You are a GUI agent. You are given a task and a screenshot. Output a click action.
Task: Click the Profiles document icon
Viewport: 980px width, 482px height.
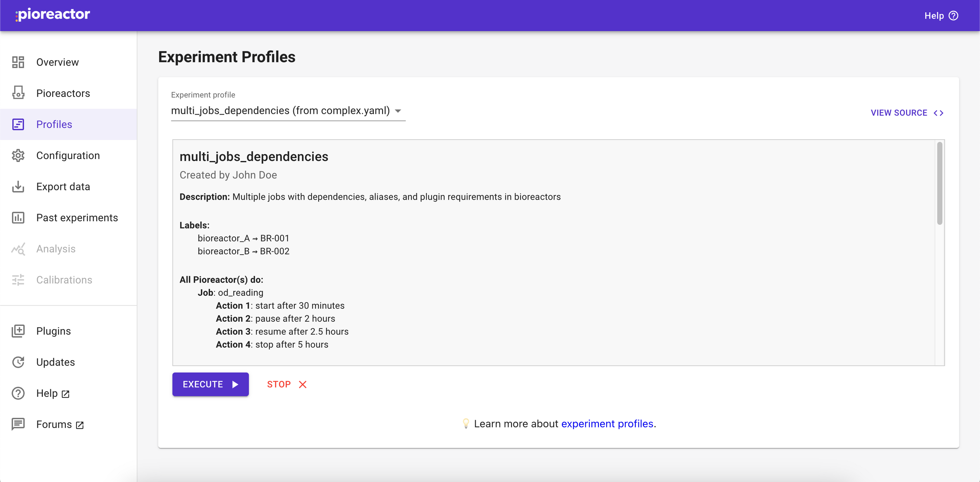18,124
